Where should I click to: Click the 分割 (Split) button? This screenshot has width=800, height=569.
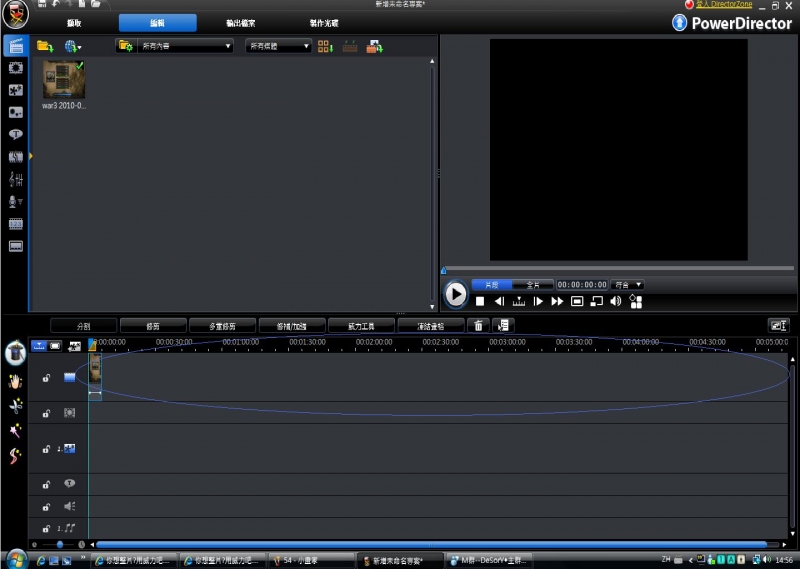click(84, 325)
